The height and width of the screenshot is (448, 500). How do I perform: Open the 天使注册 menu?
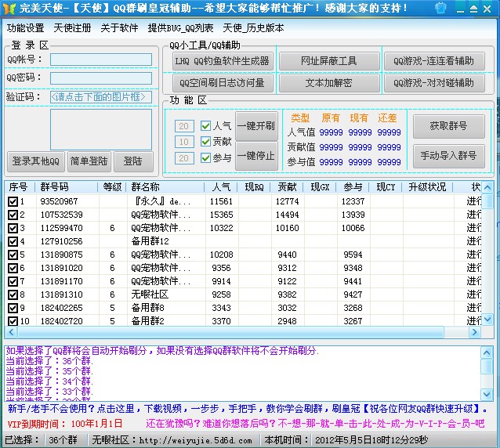(x=72, y=28)
